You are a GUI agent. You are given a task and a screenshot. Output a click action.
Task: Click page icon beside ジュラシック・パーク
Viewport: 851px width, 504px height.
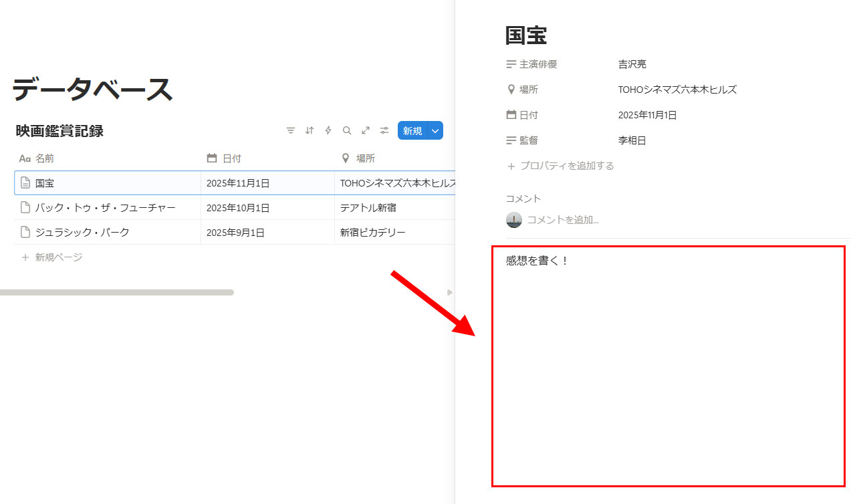(25, 233)
